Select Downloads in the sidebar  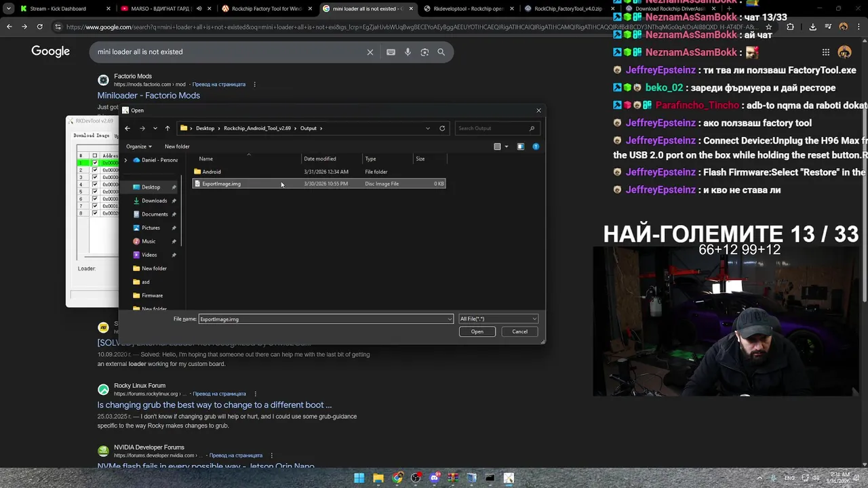[154, 201]
